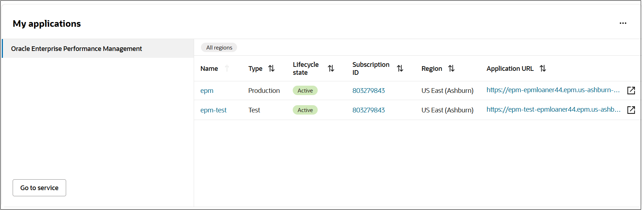Open subscription ID 803279843 for epm-test
This screenshot has height=210, width=644.
(x=369, y=110)
